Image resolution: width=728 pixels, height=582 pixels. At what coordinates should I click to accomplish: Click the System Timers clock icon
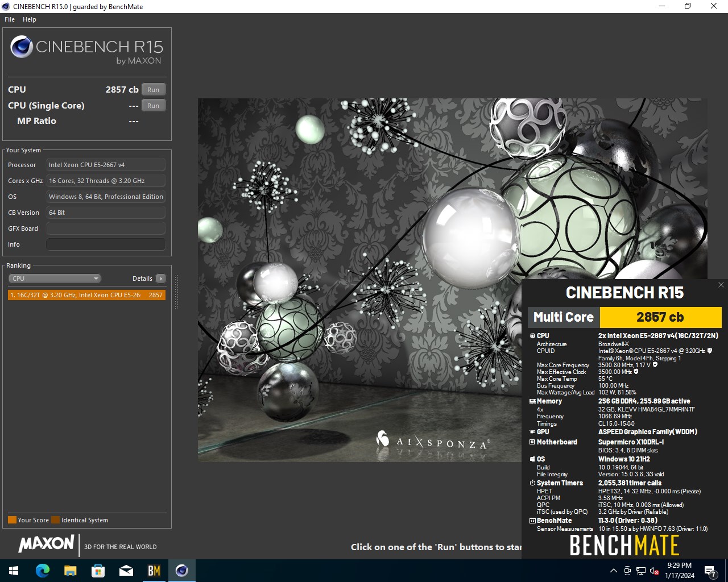(532, 483)
